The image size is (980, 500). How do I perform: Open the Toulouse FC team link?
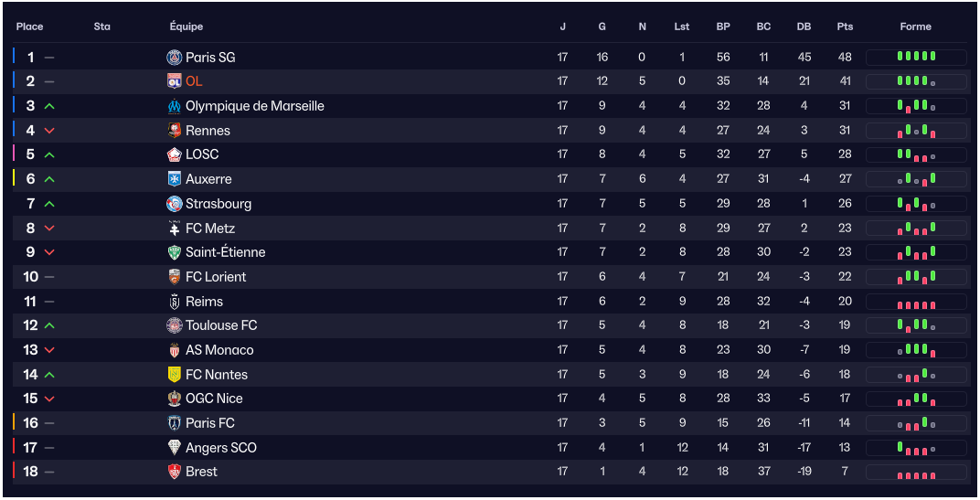221,325
